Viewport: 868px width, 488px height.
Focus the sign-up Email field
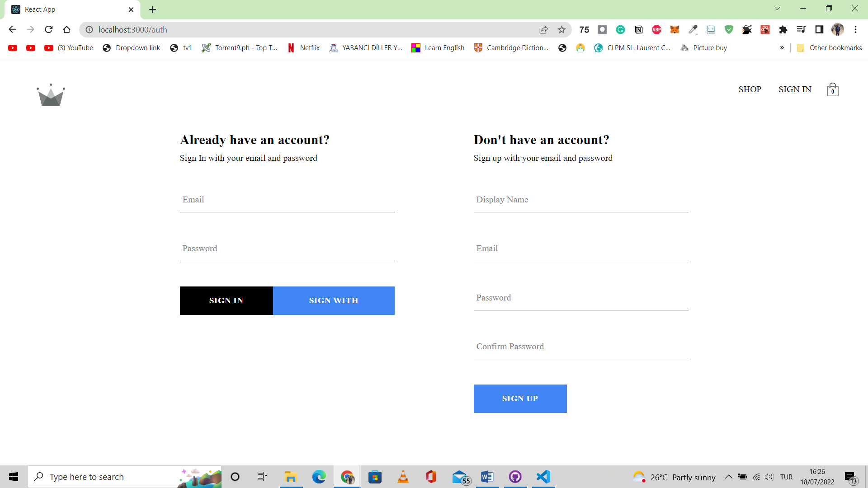coord(581,249)
